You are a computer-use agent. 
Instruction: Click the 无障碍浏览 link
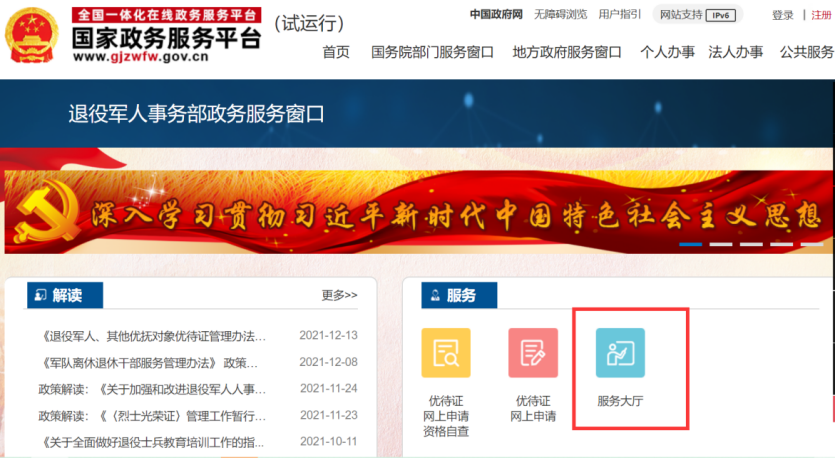[x=560, y=15]
